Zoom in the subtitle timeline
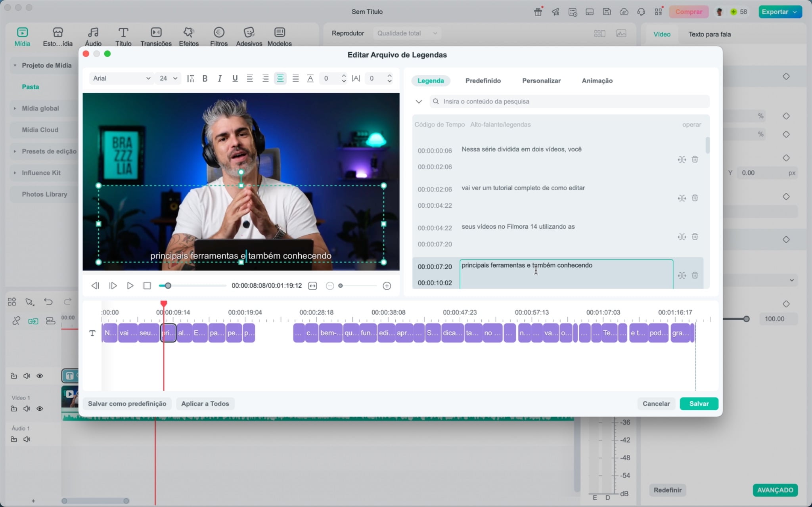The height and width of the screenshot is (507, 812). pyautogui.click(x=387, y=286)
